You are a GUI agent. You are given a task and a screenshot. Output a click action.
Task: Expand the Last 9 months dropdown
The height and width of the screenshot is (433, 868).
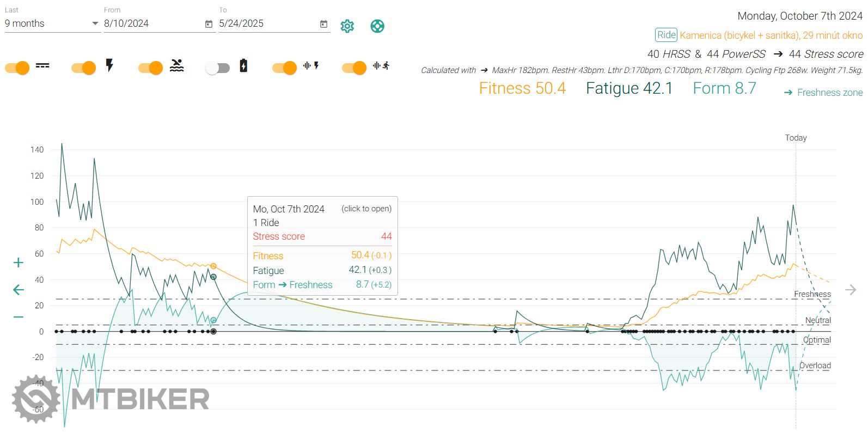click(x=52, y=23)
